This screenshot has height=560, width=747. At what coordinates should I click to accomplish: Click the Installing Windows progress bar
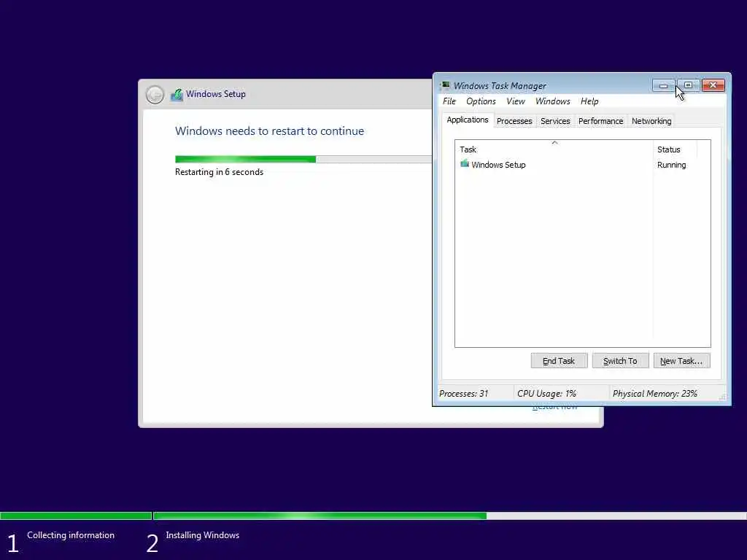450,516
